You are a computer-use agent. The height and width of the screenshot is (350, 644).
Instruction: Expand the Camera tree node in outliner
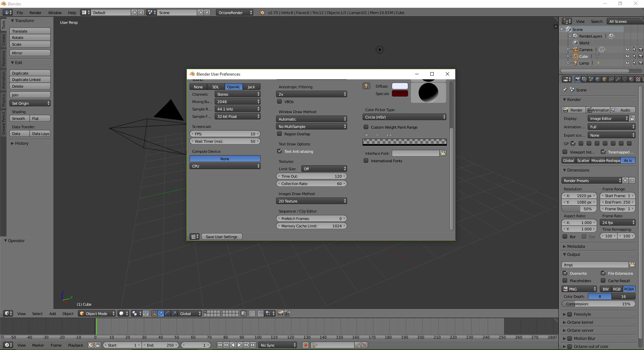[569, 49]
